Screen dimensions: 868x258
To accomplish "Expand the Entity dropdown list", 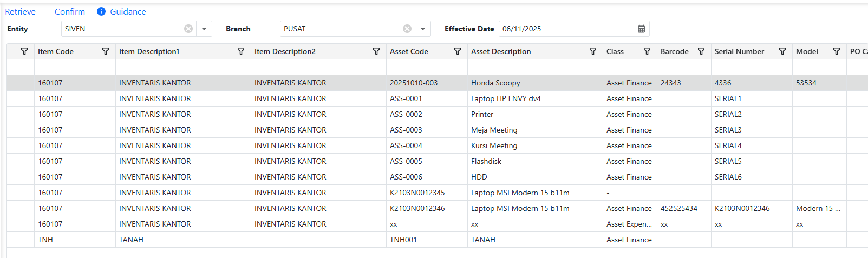I will [x=204, y=29].
